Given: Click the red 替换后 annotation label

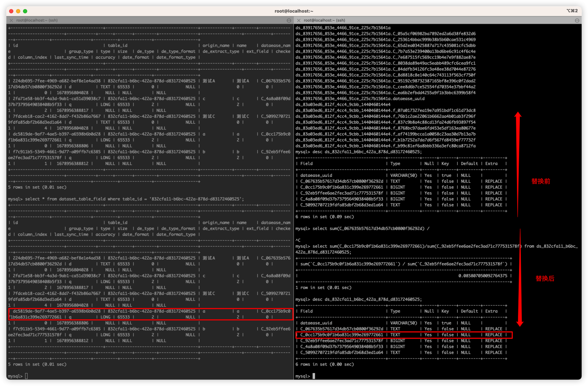Looking at the screenshot, I should pyautogui.click(x=545, y=278).
